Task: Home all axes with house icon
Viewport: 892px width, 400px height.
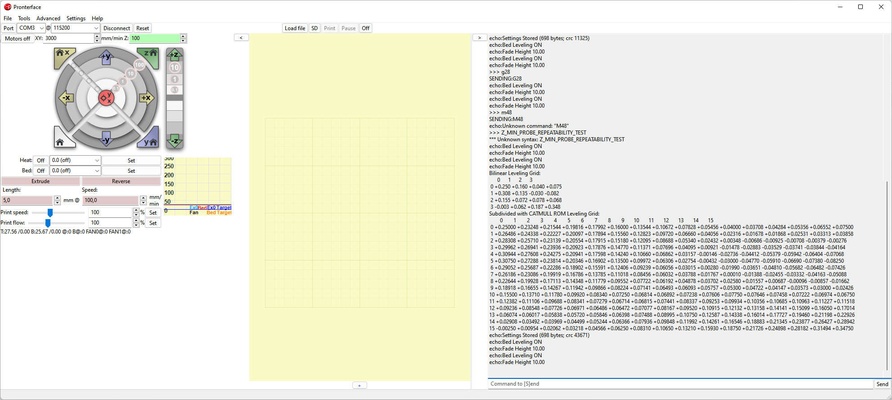Action: [63, 138]
